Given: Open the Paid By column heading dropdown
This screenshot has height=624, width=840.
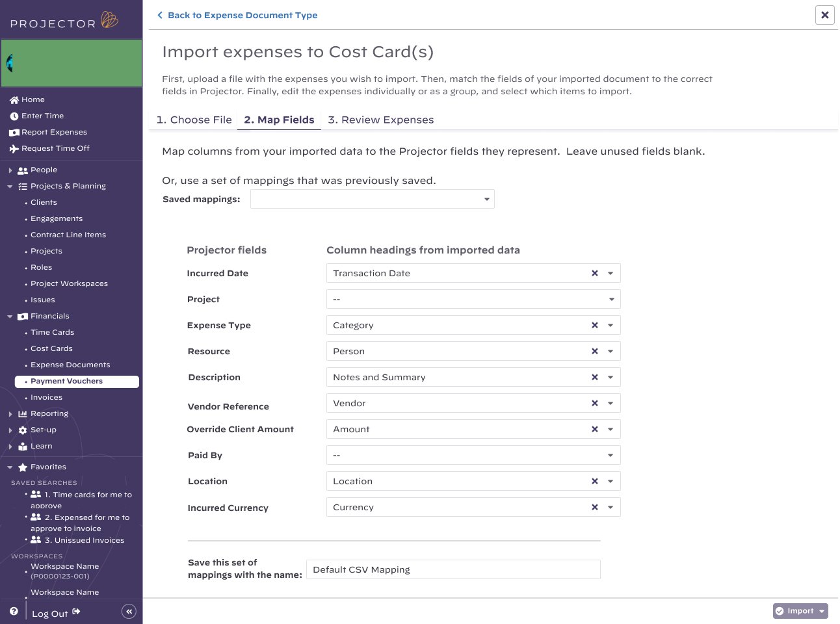Looking at the screenshot, I should pyautogui.click(x=610, y=455).
